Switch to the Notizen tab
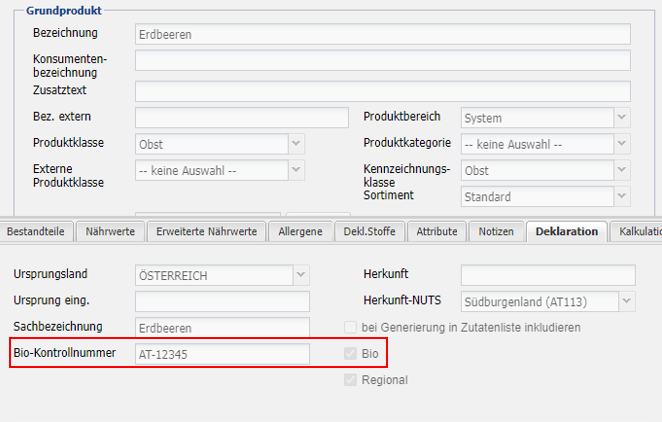The width and height of the screenshot is (662, 422). [x=496, y=231]
